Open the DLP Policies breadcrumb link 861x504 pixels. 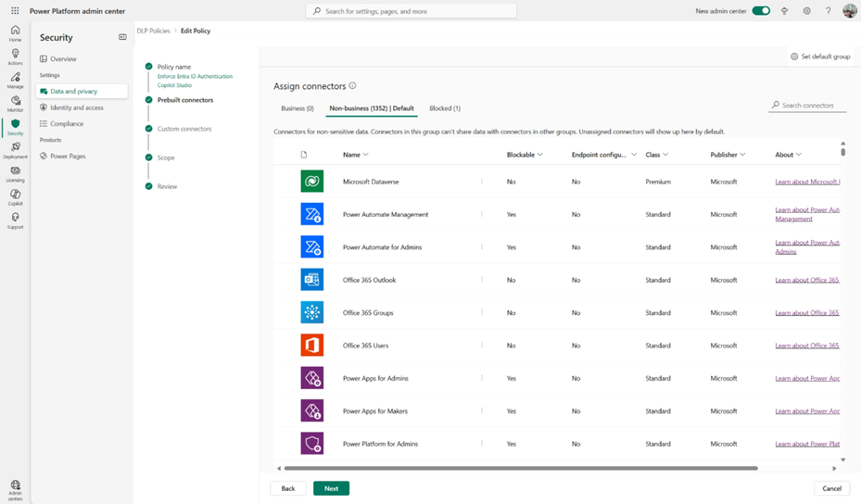153,31
